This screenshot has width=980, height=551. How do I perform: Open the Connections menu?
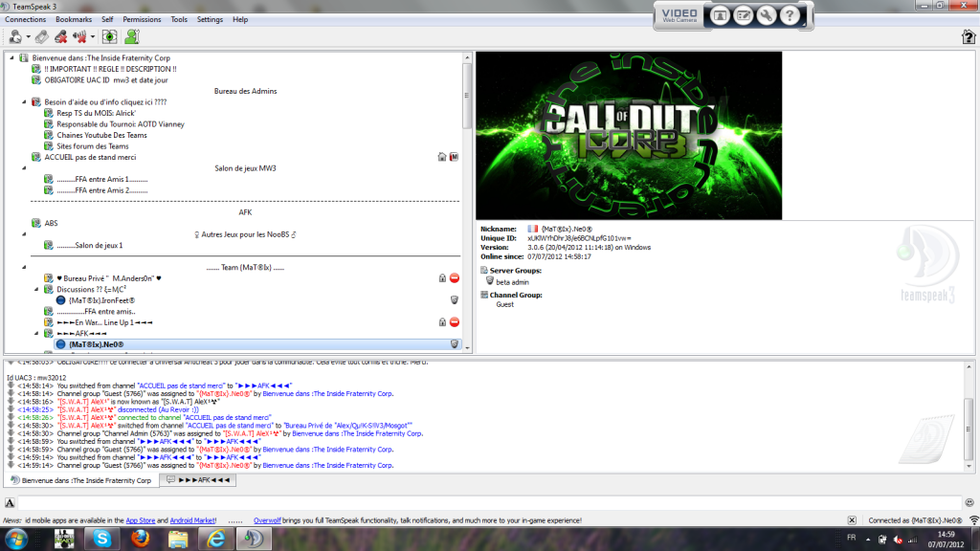point(26,19)
